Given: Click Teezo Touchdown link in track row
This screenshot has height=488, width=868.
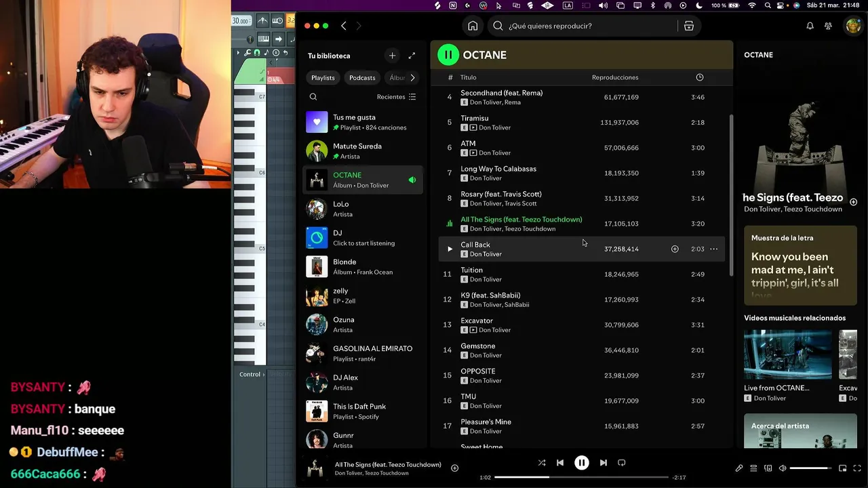Looking at the screenshot, I should (x=531, y=229).
